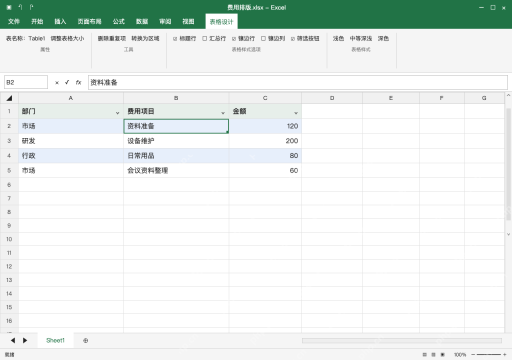Toggle the 镶边行 checkbox
This screenshot has width=512, height=360.
[x=234, y=39]
